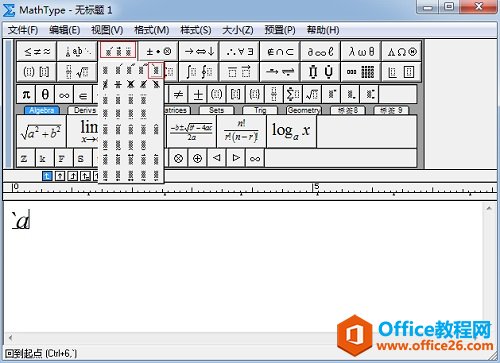500x363 pixels.
Task: Insert the element-of symbol
Action: [83, 95]
